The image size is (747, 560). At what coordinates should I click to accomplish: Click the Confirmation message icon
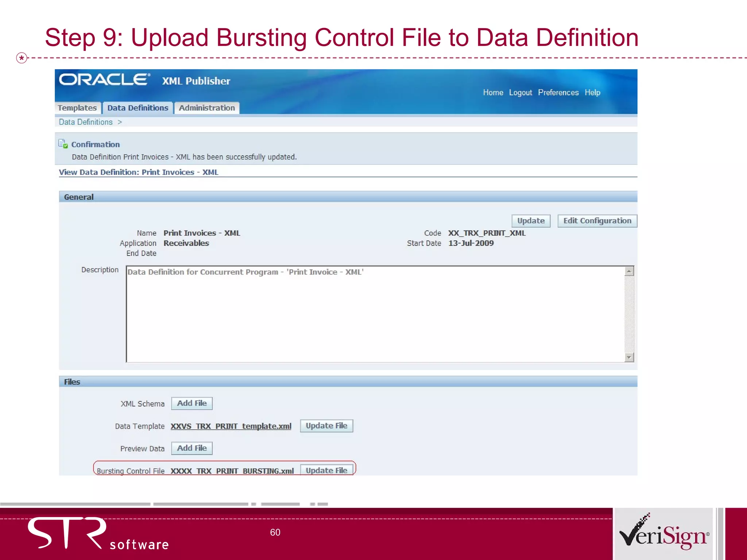tap(63, 144)
